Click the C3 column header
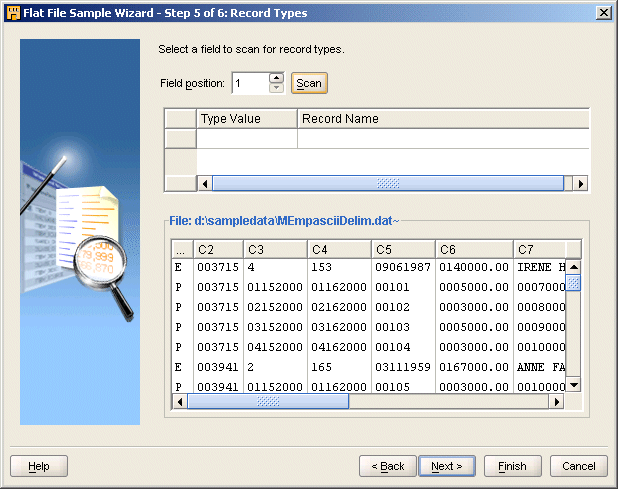 [x=275, y=249]
